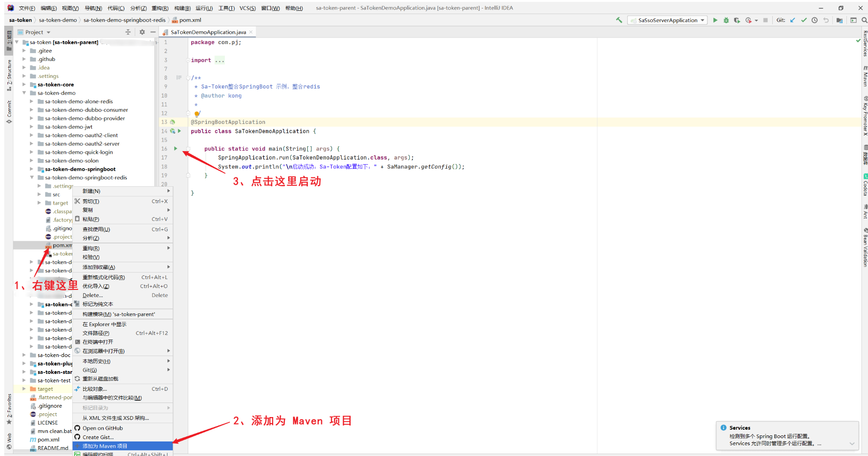Image resolution: width=868 pixels, height=456 pixels.
Task: Click breadcrumb sa-token-demo
Action: [58, 20]
